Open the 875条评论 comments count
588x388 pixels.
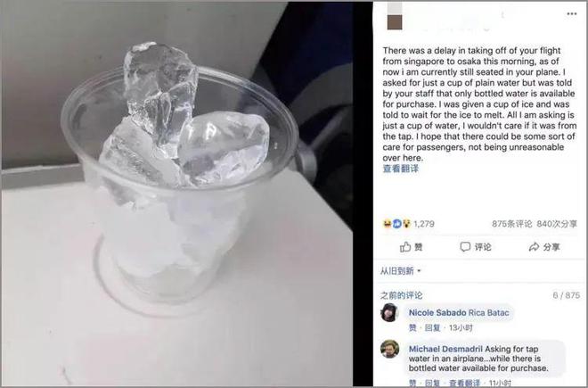(512, 224)
